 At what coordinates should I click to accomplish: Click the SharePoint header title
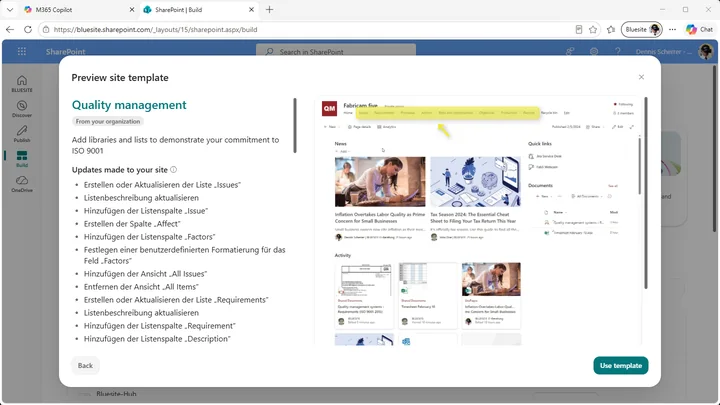pyautogui.click(x=65, y=51)
